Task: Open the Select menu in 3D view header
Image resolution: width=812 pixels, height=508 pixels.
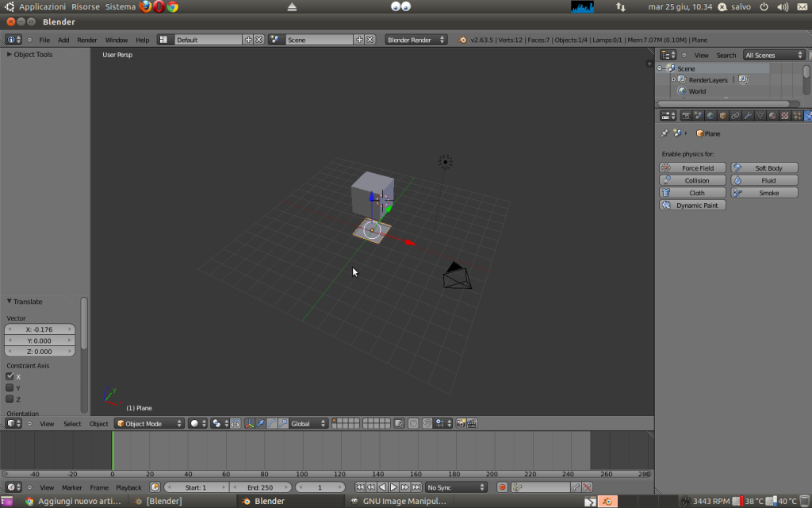Action: pyautogui.click(x=72, y=424)
